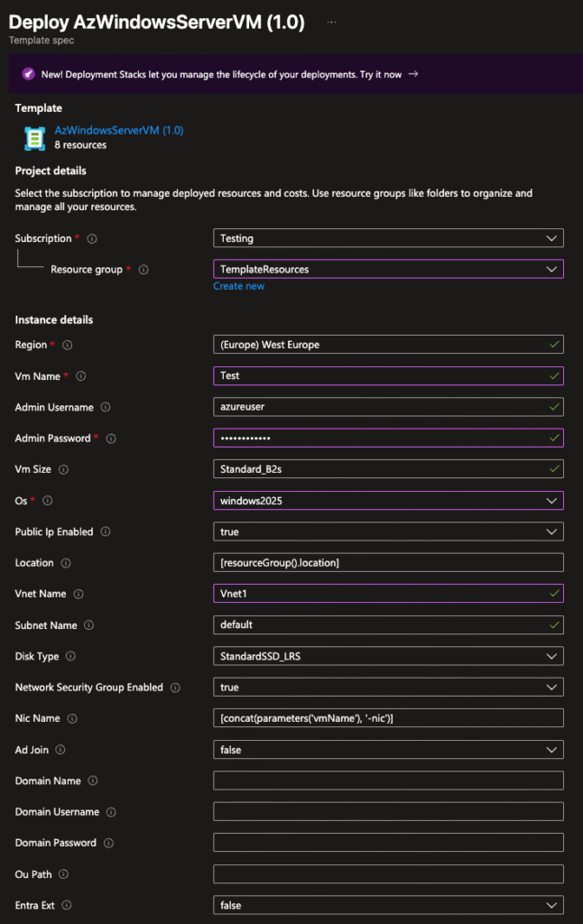
Task: Click the info icon beside Ad Join
Action: point(60,750)
